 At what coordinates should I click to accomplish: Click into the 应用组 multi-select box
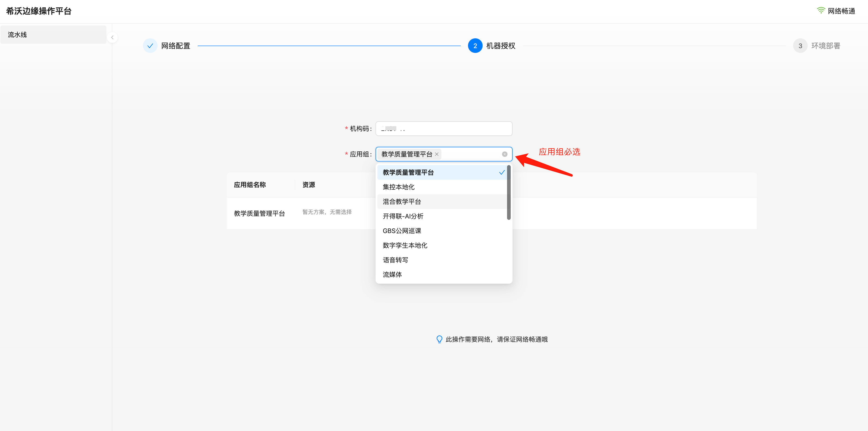click(x=444, y=154)
